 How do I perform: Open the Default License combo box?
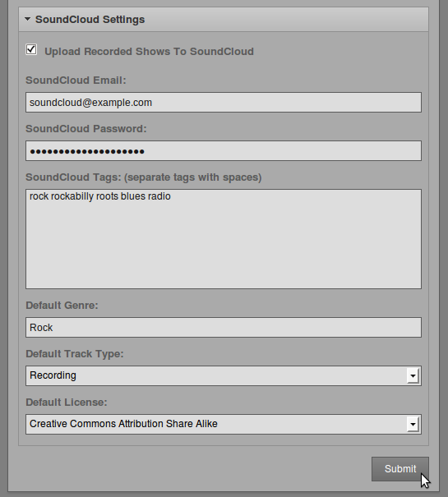point(224,424)
